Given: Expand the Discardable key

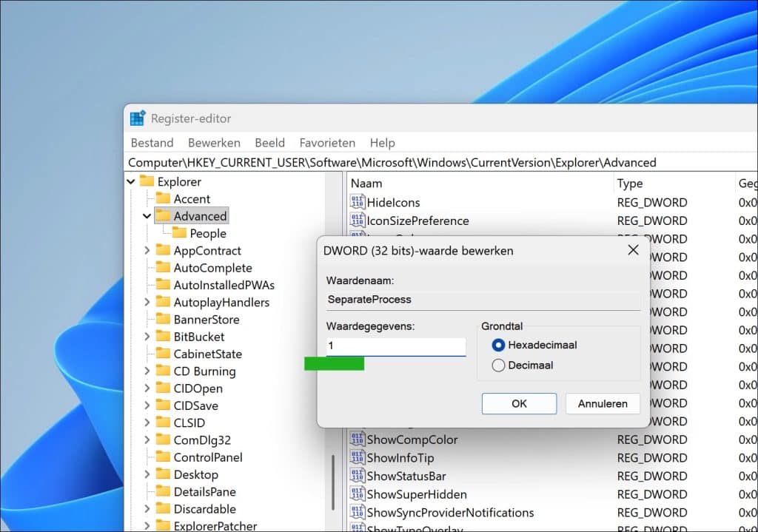Looking at the screenshot, I should (x=147, y=508).
